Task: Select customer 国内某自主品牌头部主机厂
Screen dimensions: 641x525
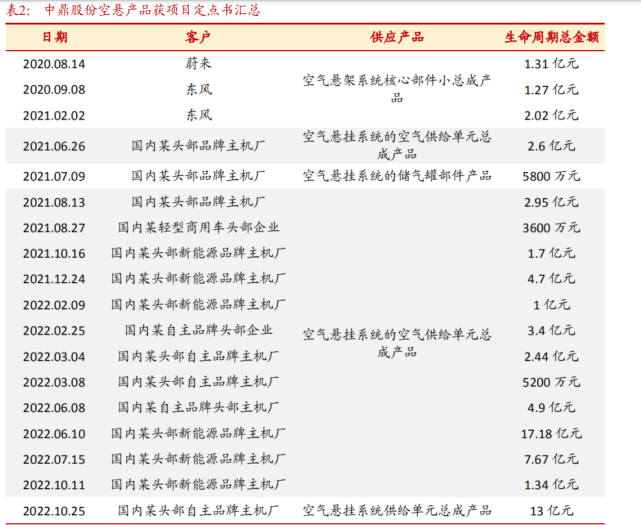Action: [x=198, y=407]
